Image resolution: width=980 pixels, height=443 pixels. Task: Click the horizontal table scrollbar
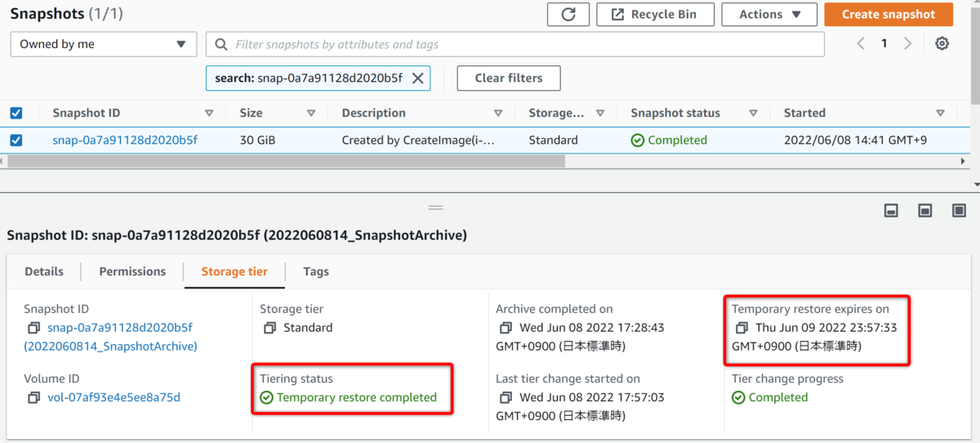pos(286,161)
